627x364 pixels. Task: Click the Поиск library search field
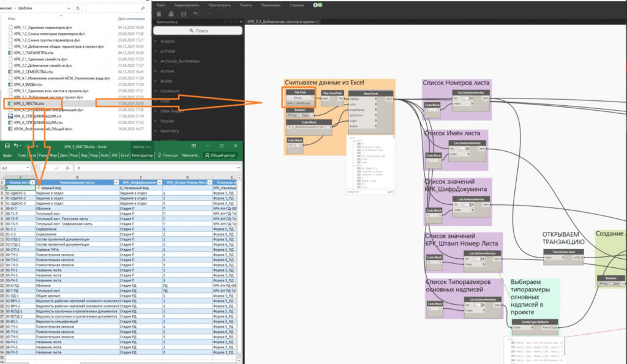pyautogui.click(x=198, y=31)
